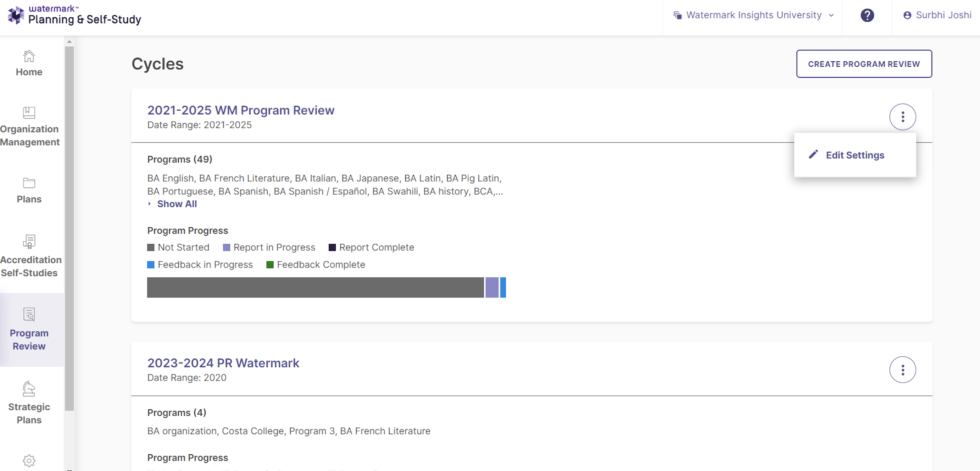Click the sidebar scrollbar up arrow

[69, 41]
